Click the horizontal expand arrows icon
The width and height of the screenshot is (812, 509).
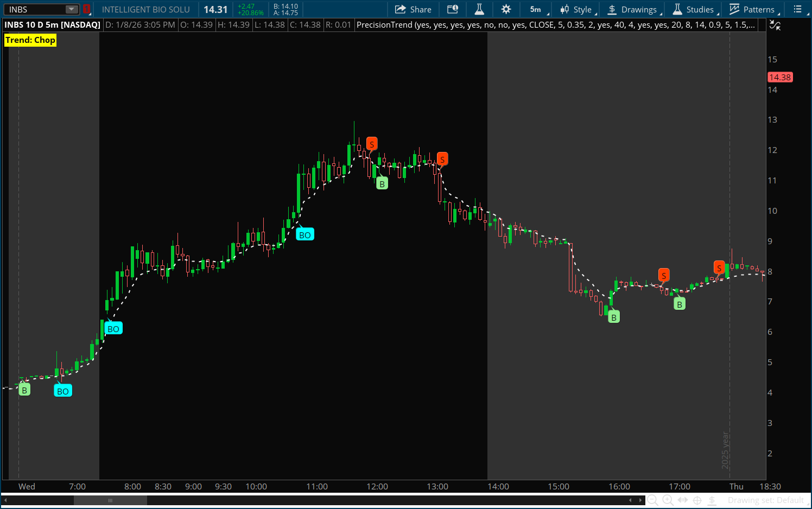coord(683,500)
